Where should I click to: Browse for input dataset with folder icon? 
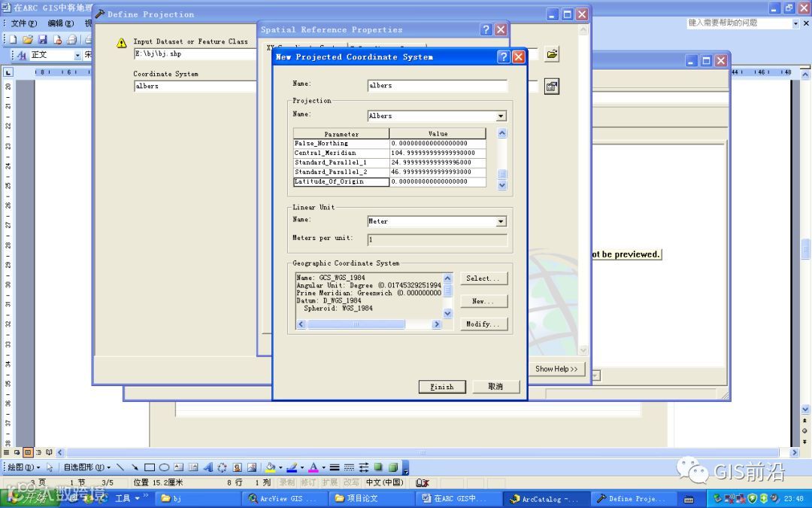pos(552,53)
